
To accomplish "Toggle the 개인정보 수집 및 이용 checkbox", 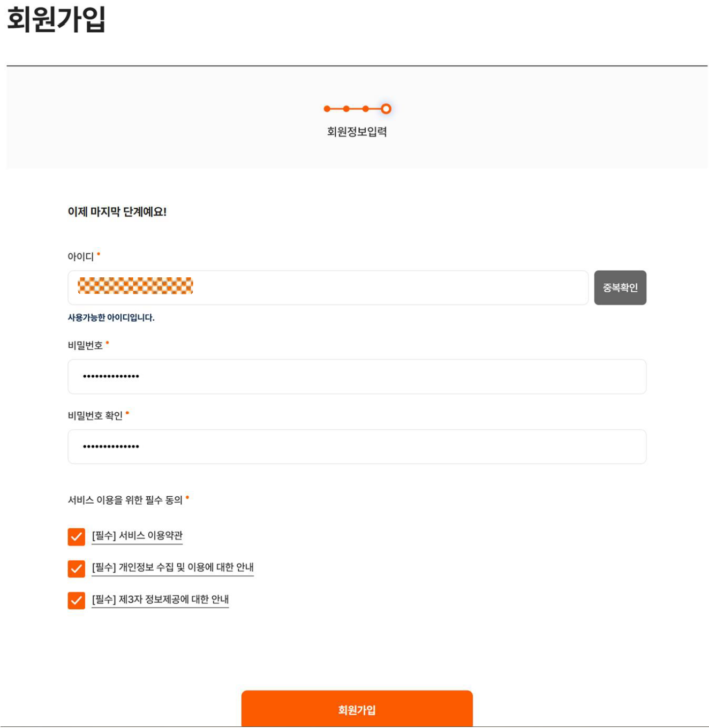I will pos(77,568).
